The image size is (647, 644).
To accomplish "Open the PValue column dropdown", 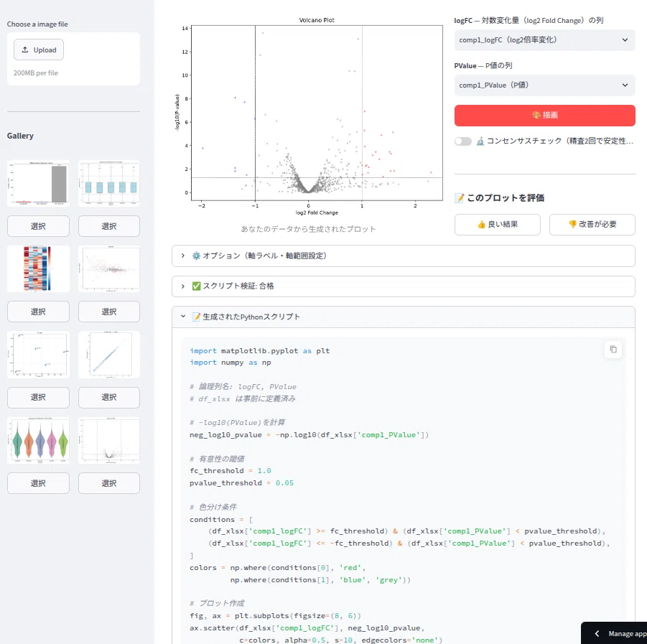I will coord(544,85).
